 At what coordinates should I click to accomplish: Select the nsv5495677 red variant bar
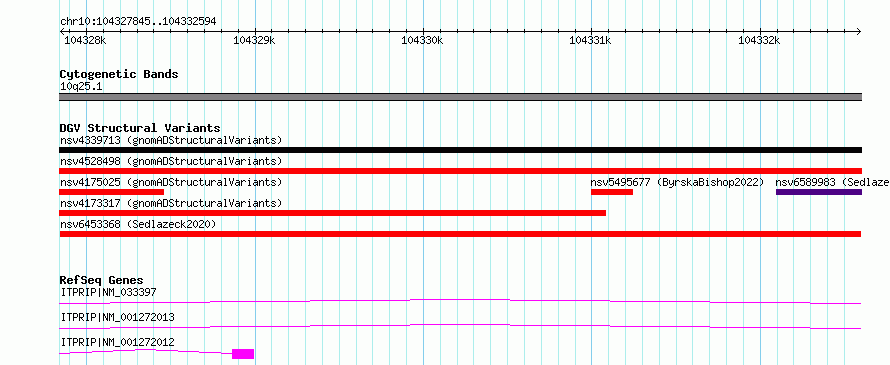tap(612, 192)
